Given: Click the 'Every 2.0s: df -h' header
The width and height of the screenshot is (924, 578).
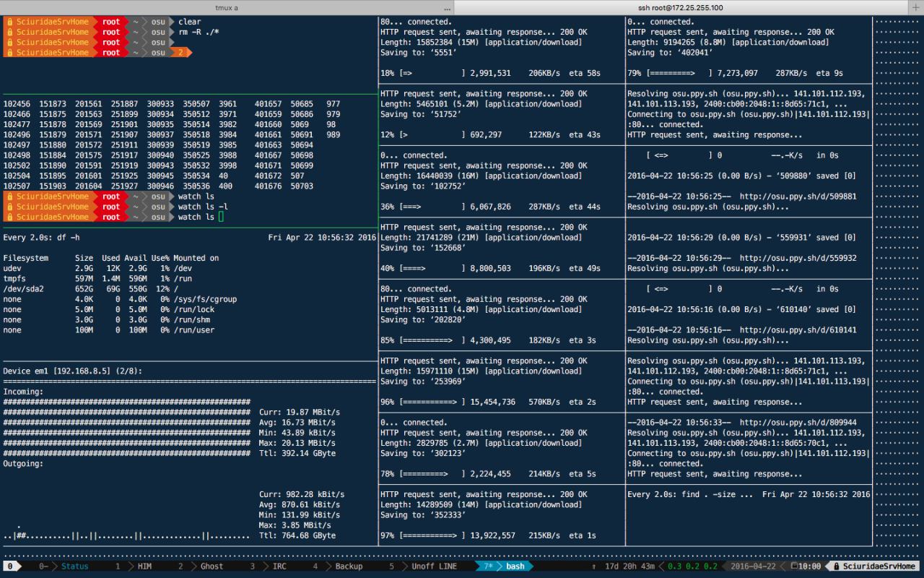Looking at the screenshot, I should pyautogui.click(x=42, y=237).
